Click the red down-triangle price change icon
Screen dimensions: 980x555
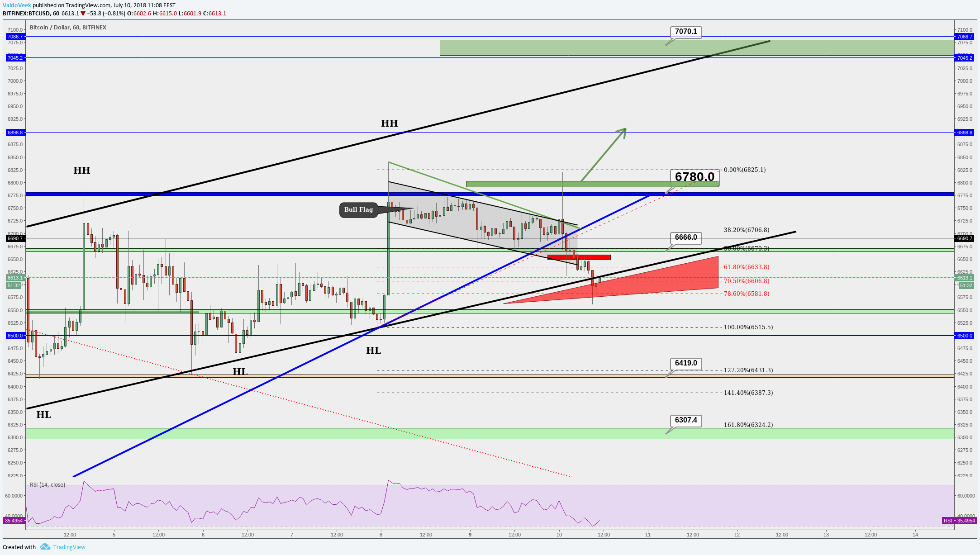[x=83, y=14]
